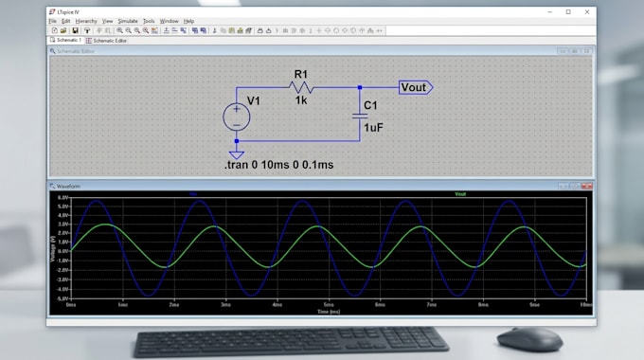
Task: Click the Autorange icon after the magnifiers
Action: click(154, 30)
